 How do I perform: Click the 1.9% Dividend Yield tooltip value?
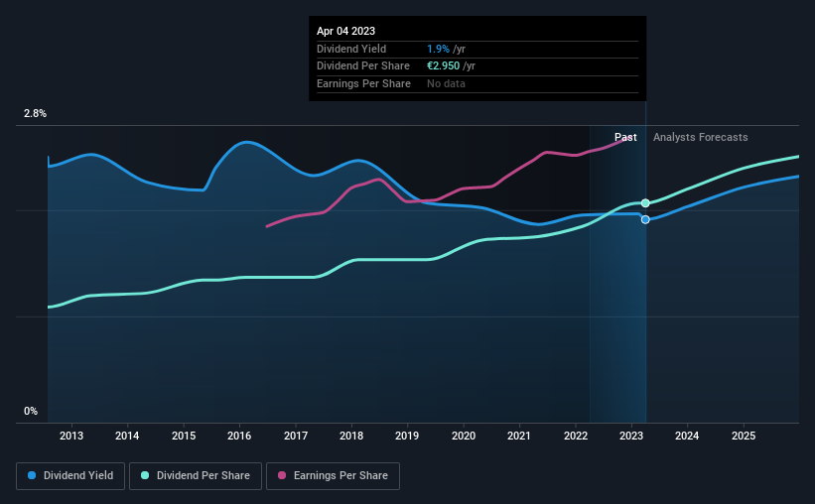click(438, 49)
